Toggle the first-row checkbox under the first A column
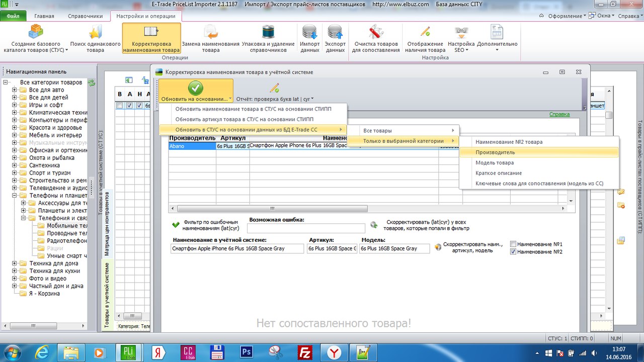Viewport: 644px width, 362px height. pyautogui.click(x=129, y=106)
